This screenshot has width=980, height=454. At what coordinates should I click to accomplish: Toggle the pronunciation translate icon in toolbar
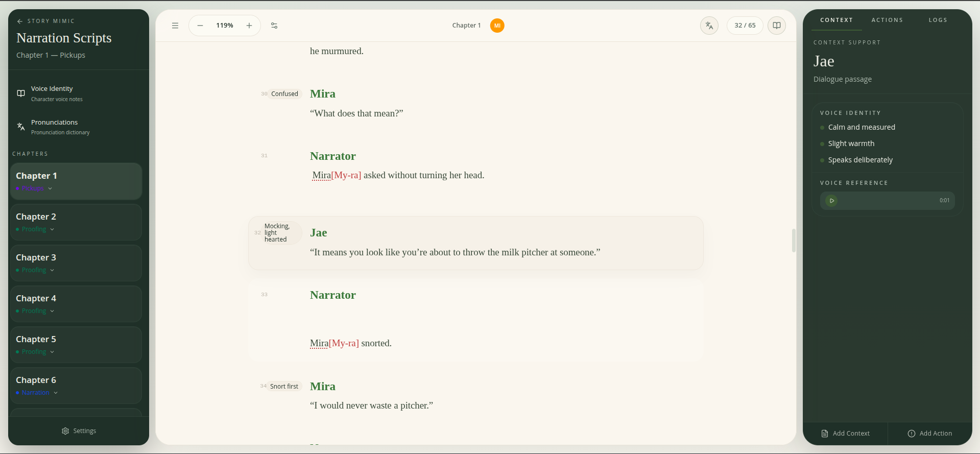coord(709,26)
